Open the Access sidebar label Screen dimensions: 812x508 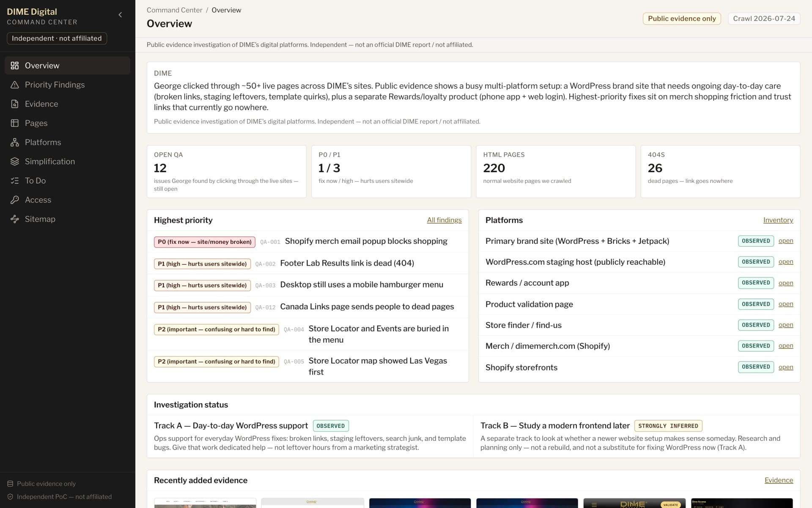38,200
